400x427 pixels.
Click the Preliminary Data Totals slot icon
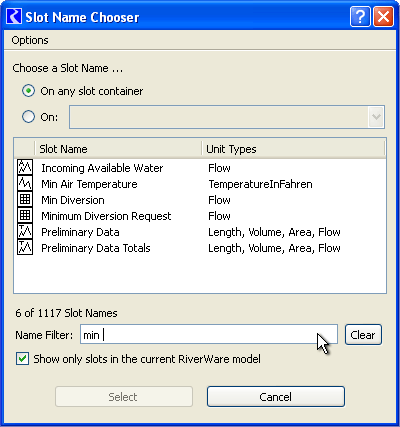pos(25,247)
